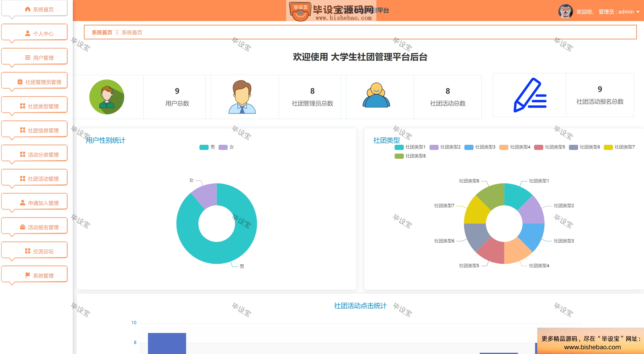This screenshot has height=354, width=644.
Task: Click the 欢迎使用 大学生社团管理平台后台 heading
Action: [360, 57]
